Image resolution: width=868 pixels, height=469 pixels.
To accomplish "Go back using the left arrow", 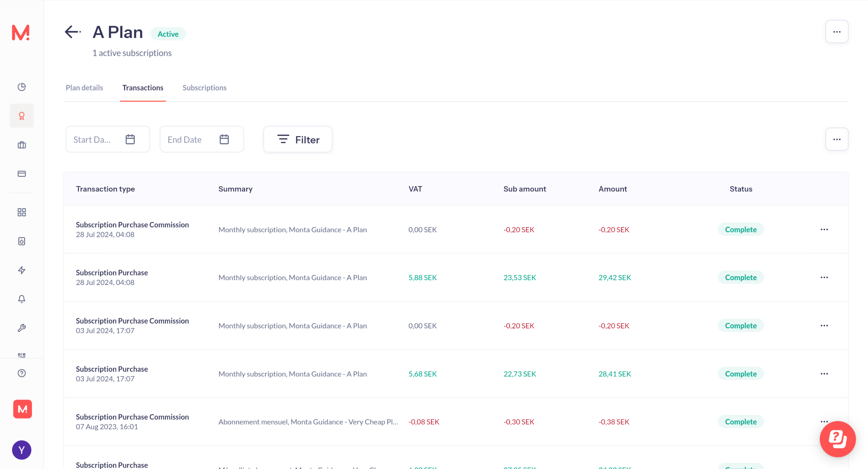I will pyautogui.click(x=73, y=32).
